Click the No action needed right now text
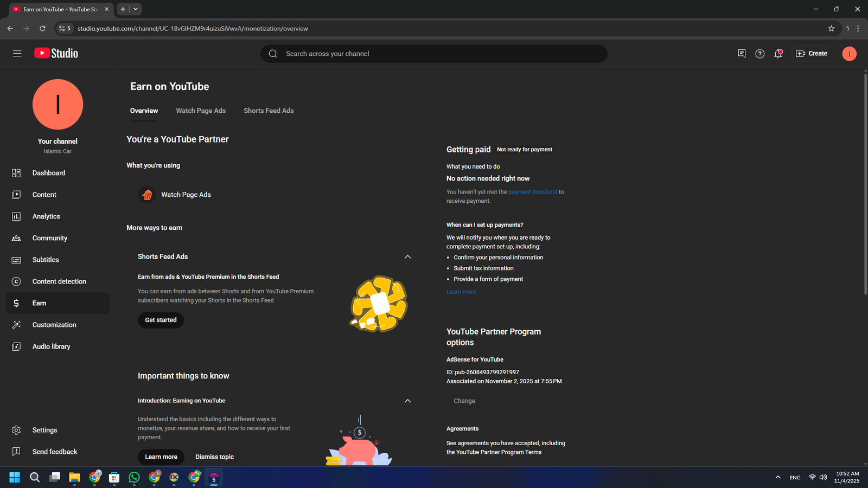 click(x=488, y=178)
